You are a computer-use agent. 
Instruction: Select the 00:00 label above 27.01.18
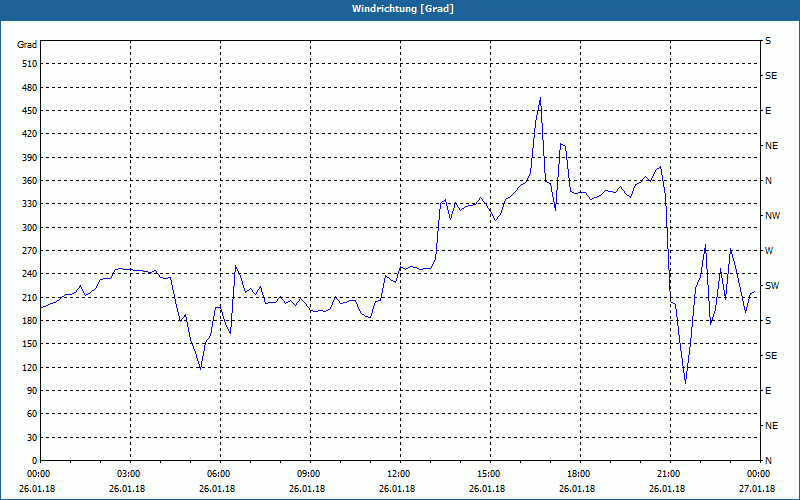759,474
